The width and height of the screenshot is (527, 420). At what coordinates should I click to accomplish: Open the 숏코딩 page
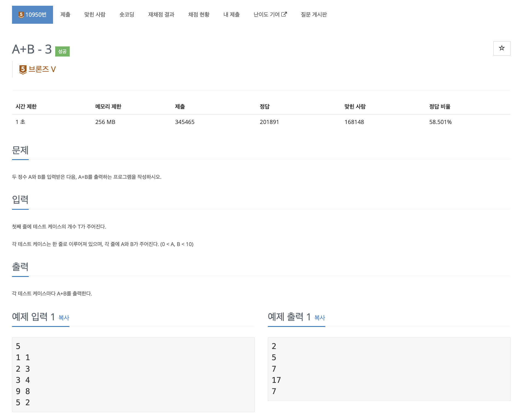coord(127,14)
